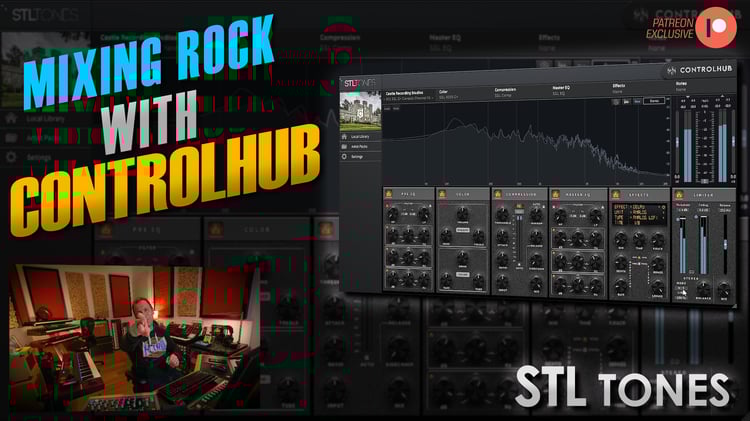The image size is (750, 421).
Task: Toggle background window Color power icon
Action: click(x=216, y=230)
